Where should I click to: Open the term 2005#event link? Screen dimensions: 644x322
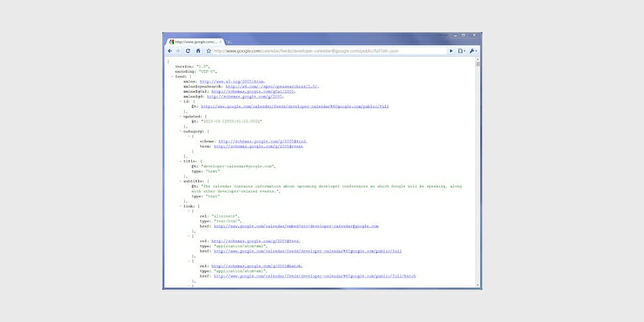(259, 146)
